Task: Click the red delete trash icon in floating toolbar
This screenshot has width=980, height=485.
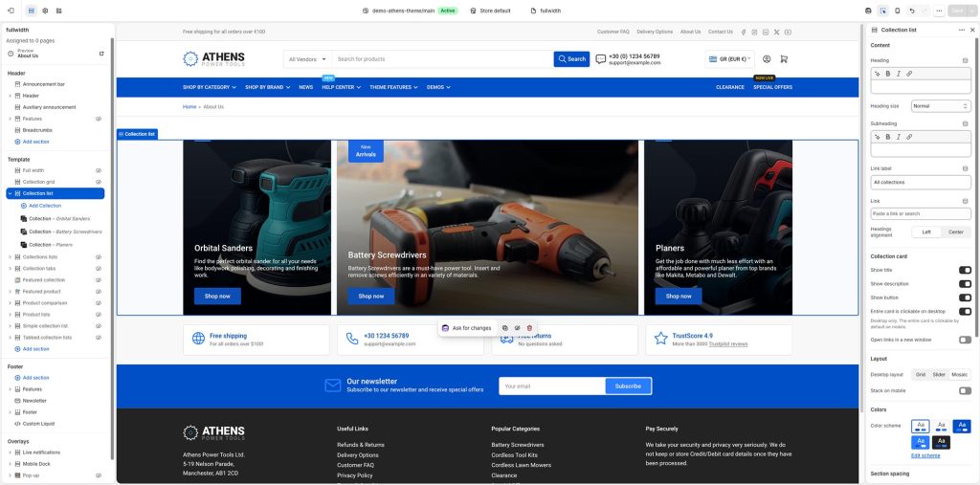Action: [529, 328]
